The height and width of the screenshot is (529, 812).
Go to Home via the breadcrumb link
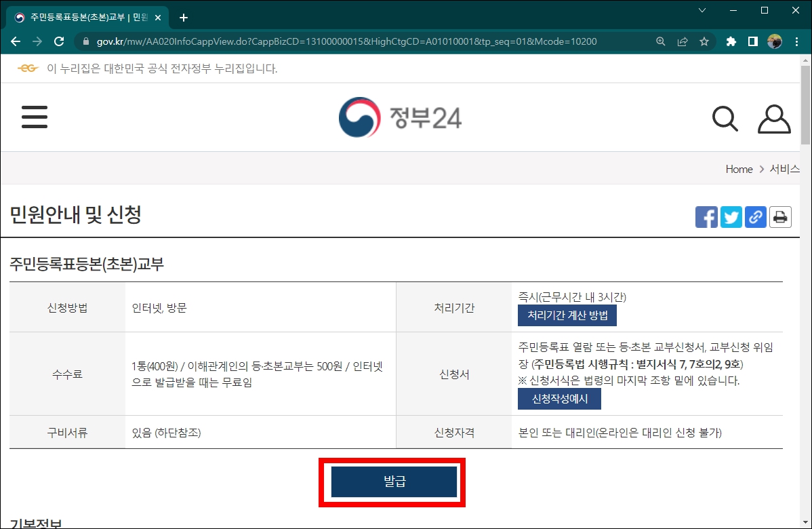coord(738,169)
